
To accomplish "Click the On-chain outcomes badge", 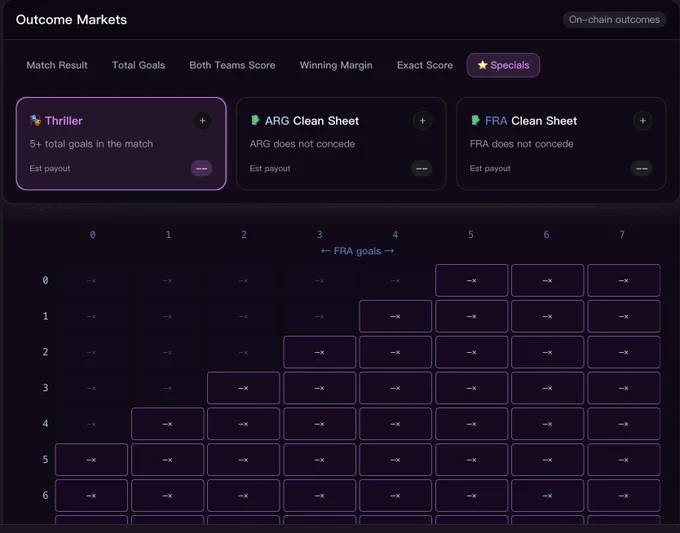I will [614, 20].
